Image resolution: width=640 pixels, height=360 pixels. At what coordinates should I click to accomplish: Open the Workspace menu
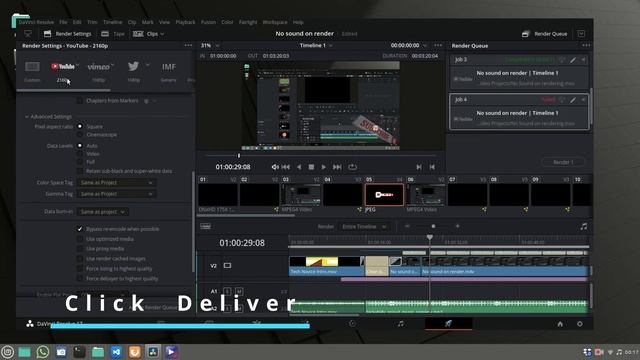coord(275,22)
